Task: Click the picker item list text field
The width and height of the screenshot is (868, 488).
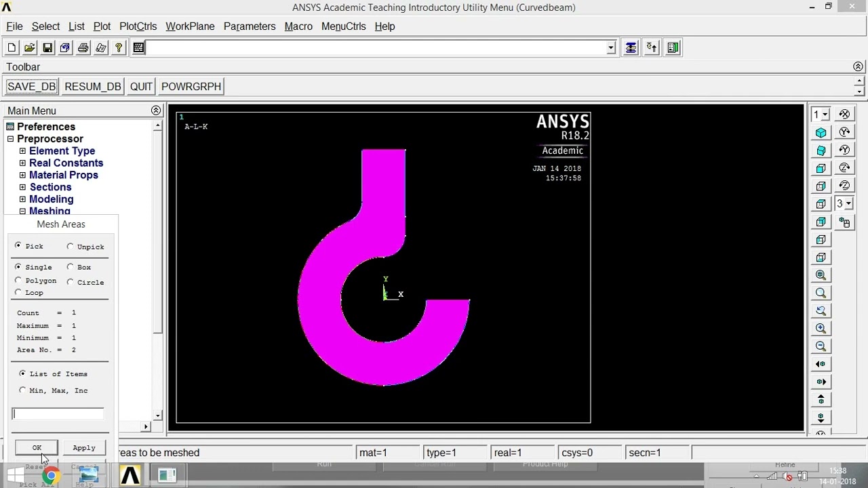Action: click(x=58, y=414)
